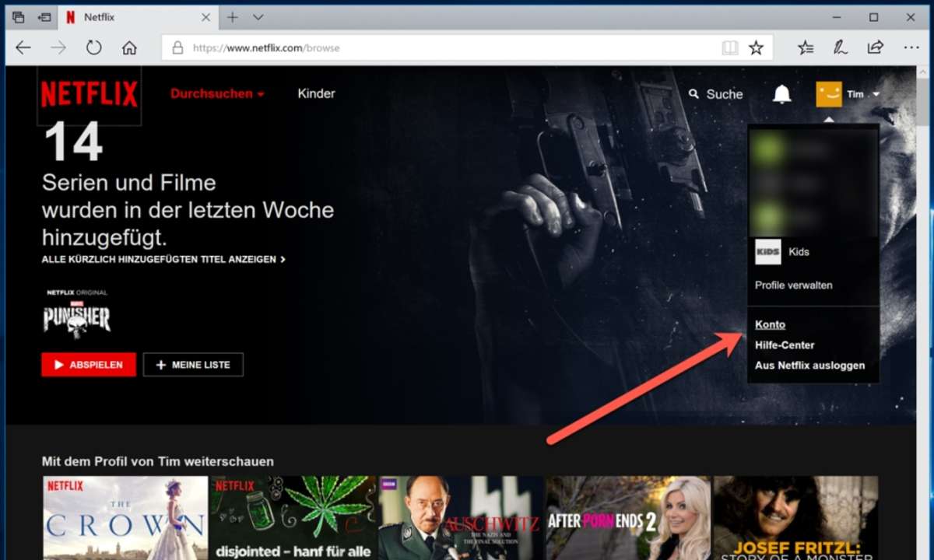Viewport: 934px width, 560px height.
Task: Click the search magnifier icon
Action: (x=694, y=94)
